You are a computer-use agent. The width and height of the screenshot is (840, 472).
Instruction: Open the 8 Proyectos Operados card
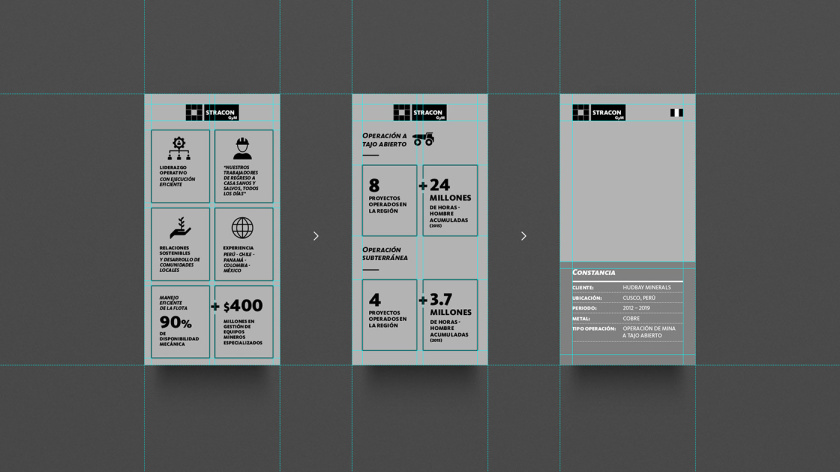tap(389, 200)
